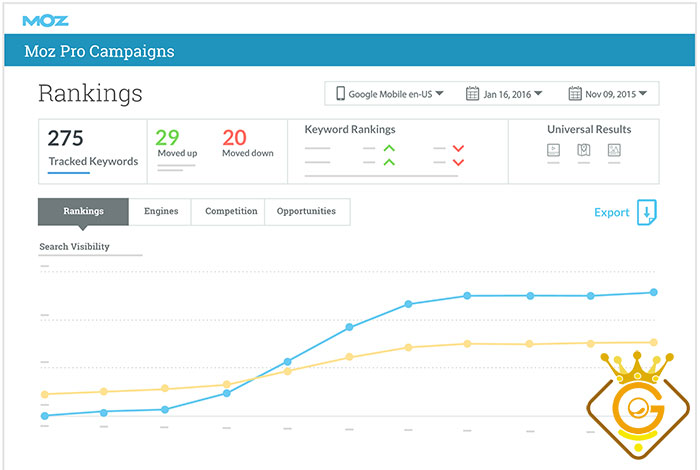Click the lower red down arrow in Keyword Rankings
Screen dimensions: 700x470
(x=458, y=162)
